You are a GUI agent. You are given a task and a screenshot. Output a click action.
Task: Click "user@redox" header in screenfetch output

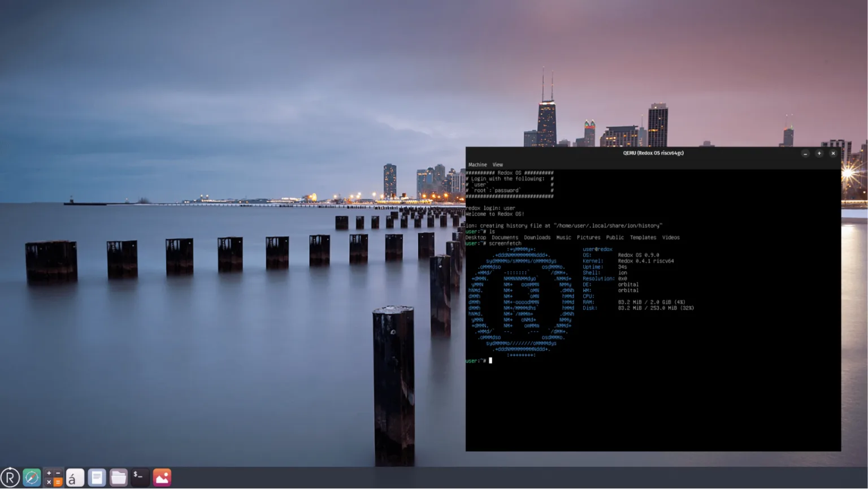coord(597,249)
